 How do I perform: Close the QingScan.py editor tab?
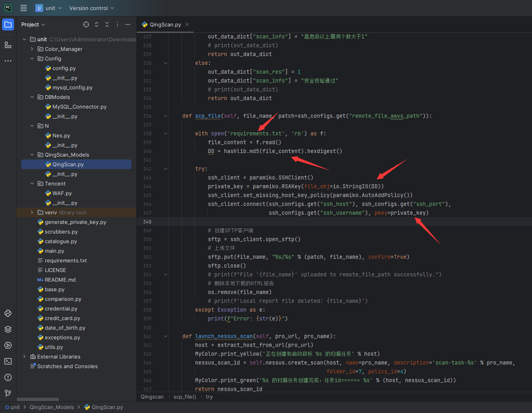pyautogui.click(x=187, y=24)
